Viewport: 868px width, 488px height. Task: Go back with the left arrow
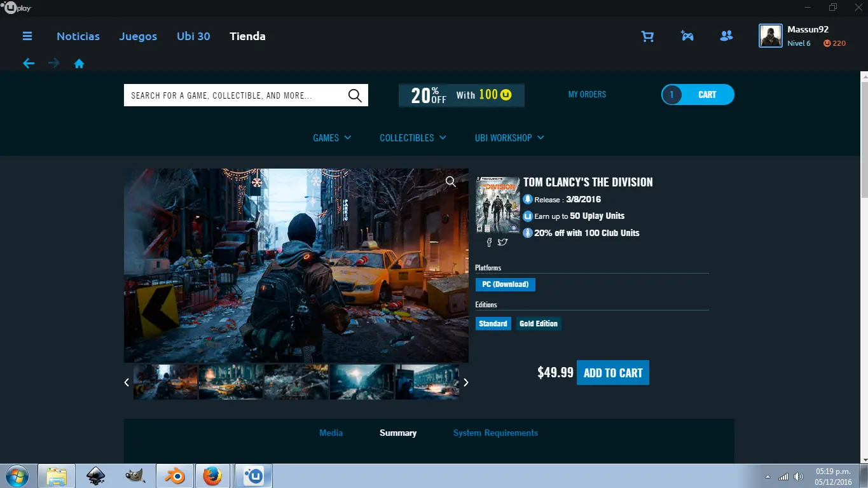point(29,64)
